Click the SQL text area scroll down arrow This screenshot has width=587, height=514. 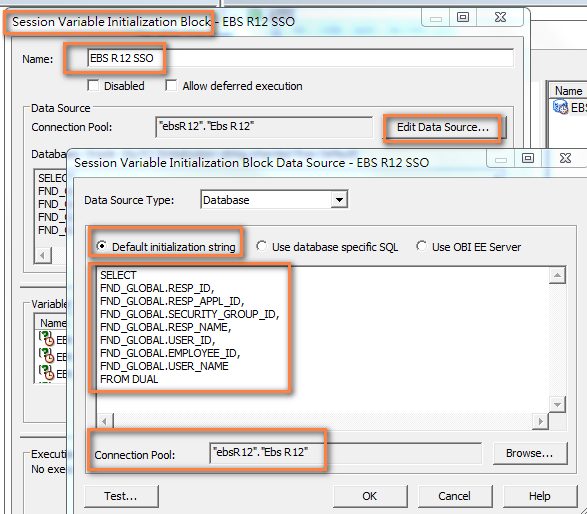[x=557, y=404]
